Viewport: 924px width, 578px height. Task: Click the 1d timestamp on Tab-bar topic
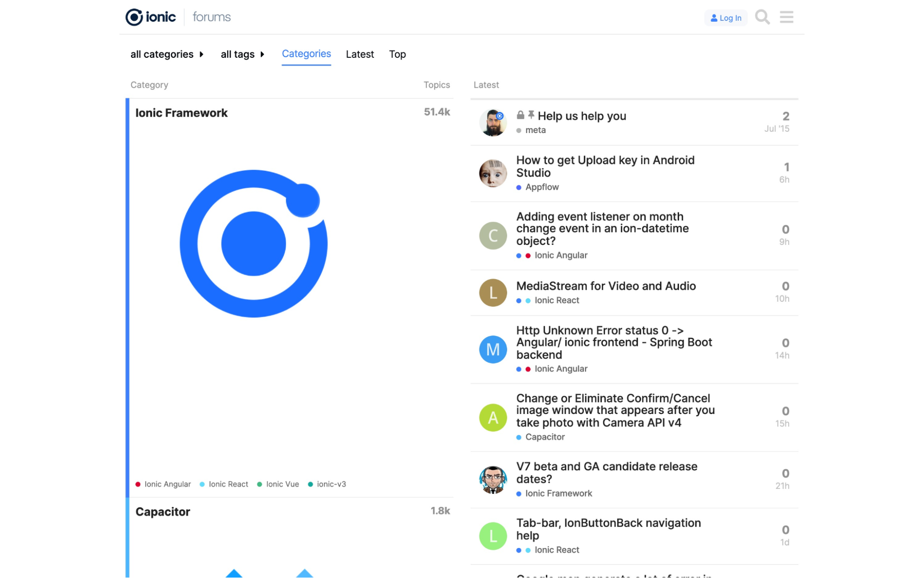(x=784, y=542)
